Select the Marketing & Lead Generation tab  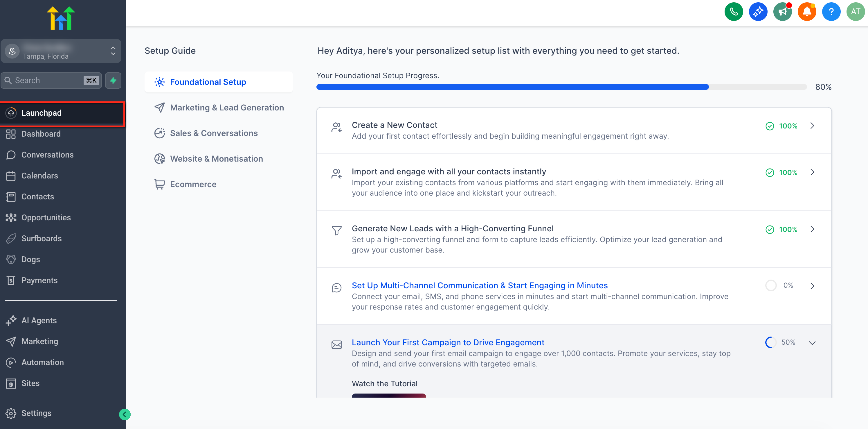[227, 108]
